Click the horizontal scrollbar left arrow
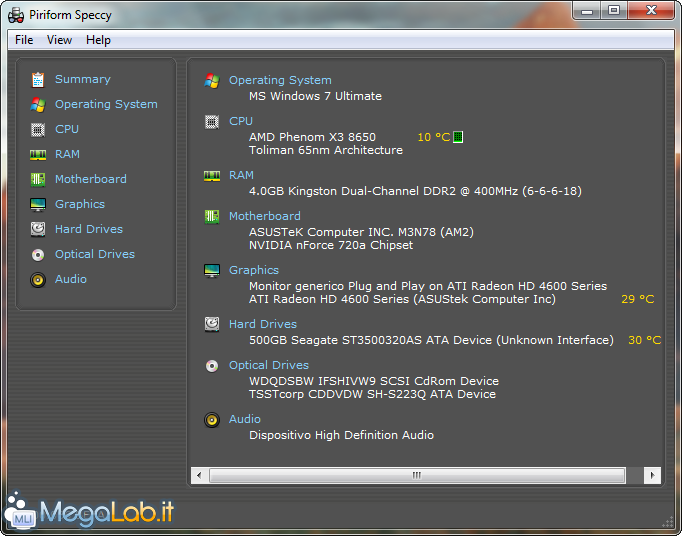 [199, 475]
